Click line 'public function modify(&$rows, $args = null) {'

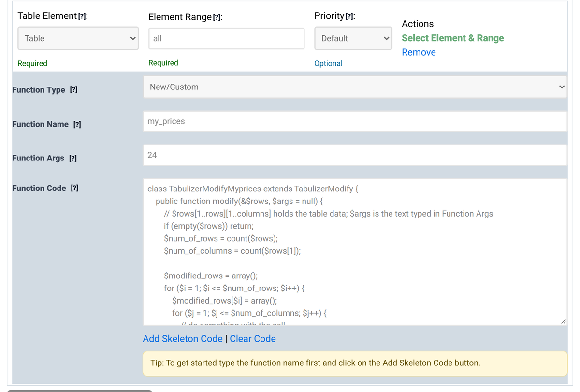point(240,201)
